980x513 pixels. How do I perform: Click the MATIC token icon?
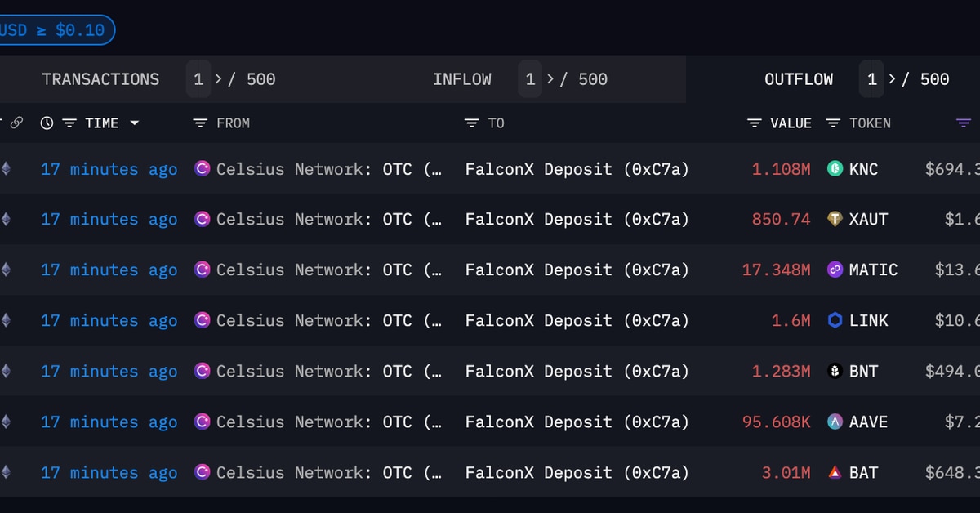pyautogui.click(x=835, y=270)
